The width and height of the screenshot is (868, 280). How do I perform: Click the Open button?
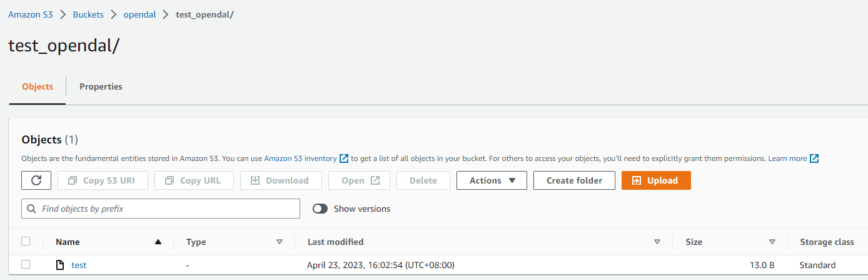[359, 180]
